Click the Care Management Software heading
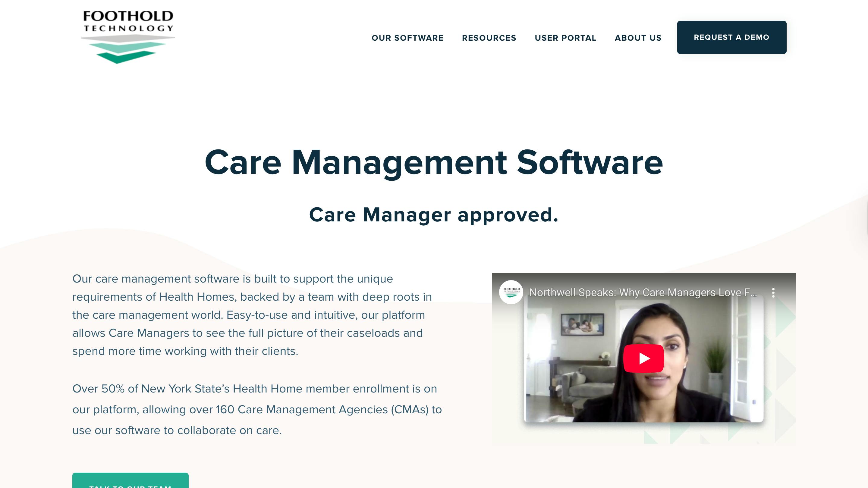The height and width of the screenshot is (488, 868). click(x=434, y=162)
